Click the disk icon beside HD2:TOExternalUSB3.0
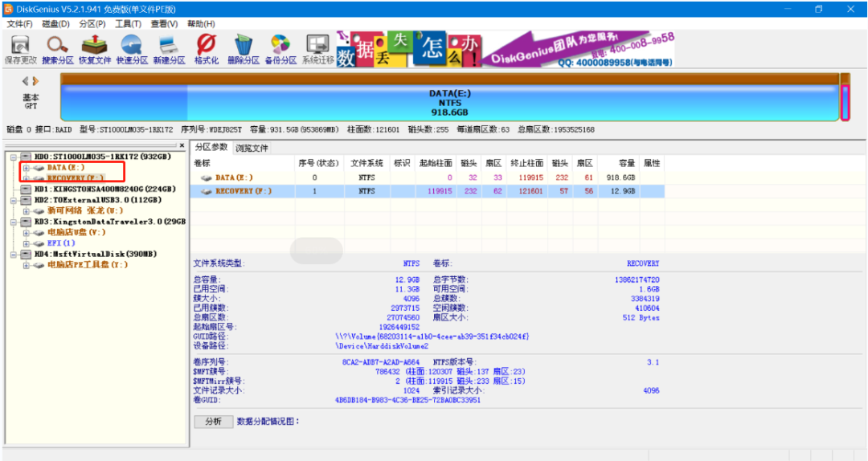This screenshot has height=461, width=868. click(26, 200)
